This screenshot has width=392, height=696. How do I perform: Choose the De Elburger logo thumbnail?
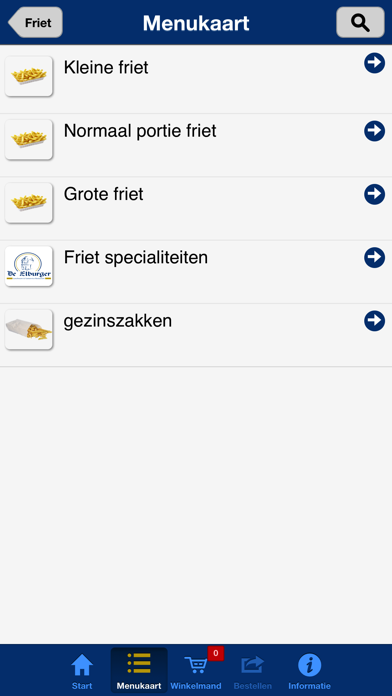[x=28, y=266]
